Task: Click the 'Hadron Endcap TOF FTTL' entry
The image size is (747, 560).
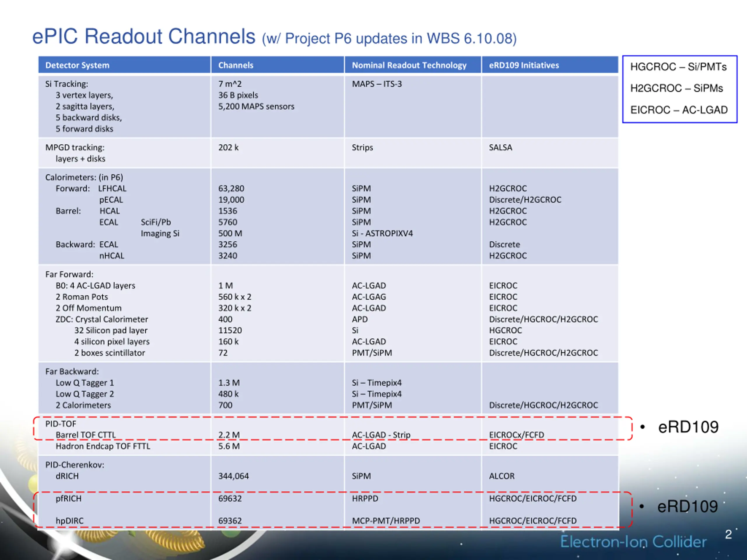Action: click(x=103, y=446)
